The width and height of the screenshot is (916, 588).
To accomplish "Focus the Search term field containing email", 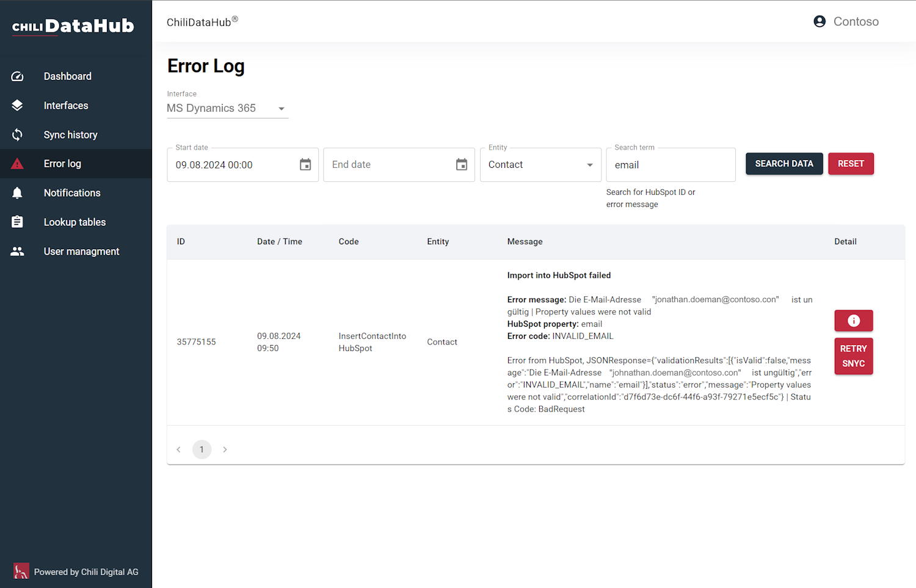I will (x=671, y=165).
